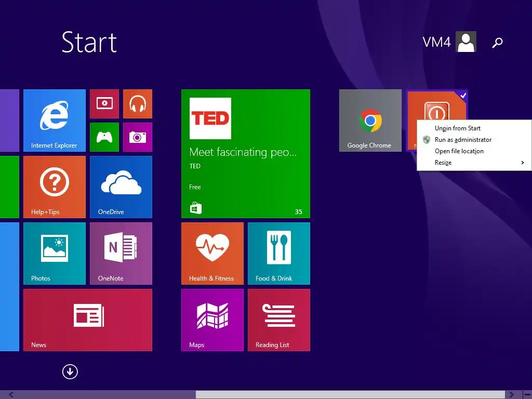This screenshot has width=532, height=399.
Task: Open the News tile
Action: point(88,320)
